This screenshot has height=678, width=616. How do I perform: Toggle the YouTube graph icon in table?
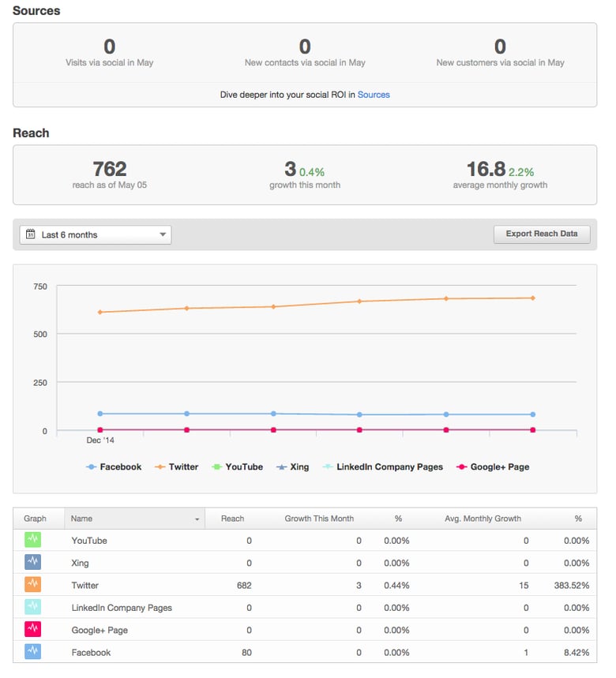coord(32,540)
